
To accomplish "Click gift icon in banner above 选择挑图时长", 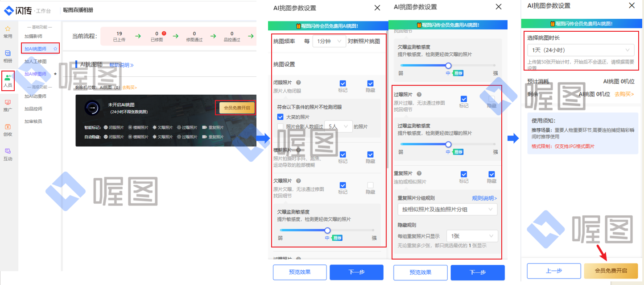I will 552,24.
